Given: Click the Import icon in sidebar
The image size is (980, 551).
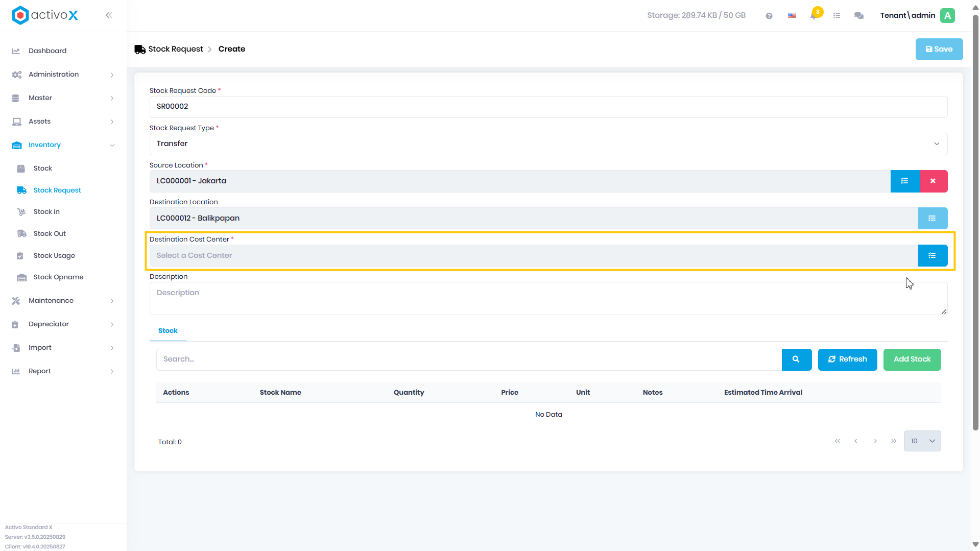Looking at the screenshot, I should coord(16,348).
